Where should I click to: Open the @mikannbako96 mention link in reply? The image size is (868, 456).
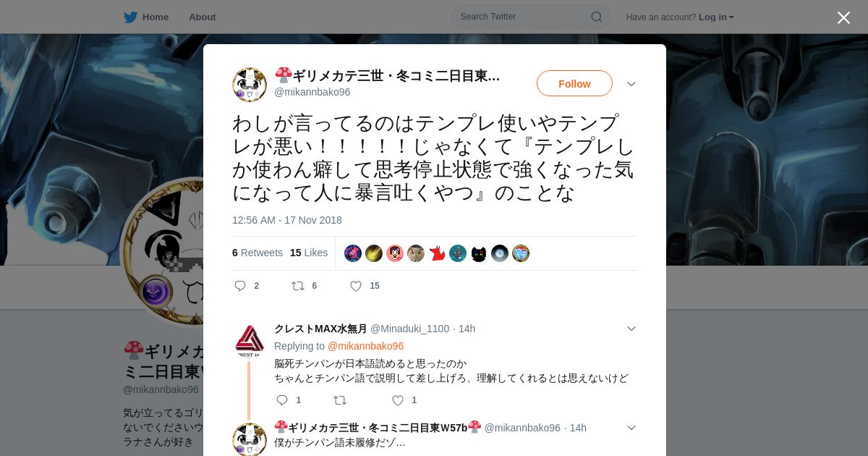point(365,346)
